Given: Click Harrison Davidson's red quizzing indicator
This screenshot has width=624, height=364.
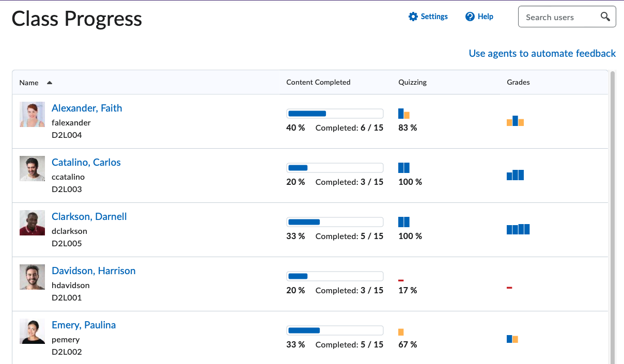Looking at the screenshot, I should pyautogui.click(x=401, y=280).
